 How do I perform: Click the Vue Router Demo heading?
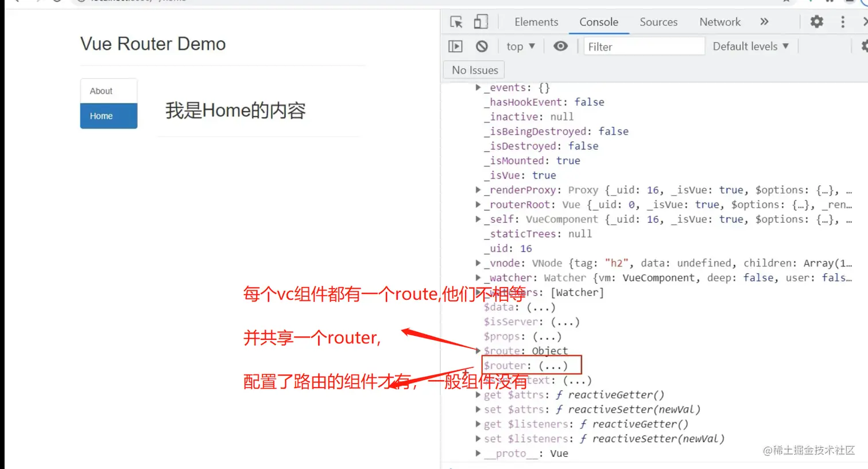pos(153,44)
